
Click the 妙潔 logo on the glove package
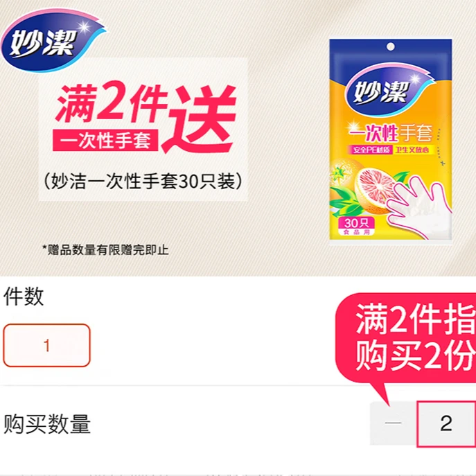(x=389, y=91)
